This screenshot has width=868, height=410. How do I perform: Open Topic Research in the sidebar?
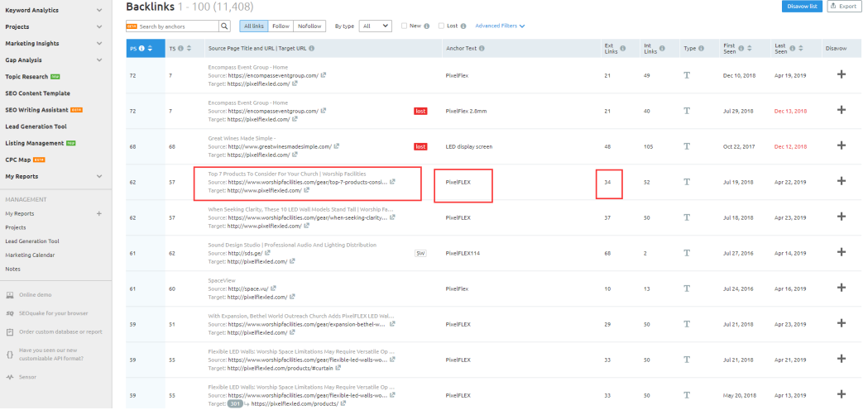(x=28, y=77)
